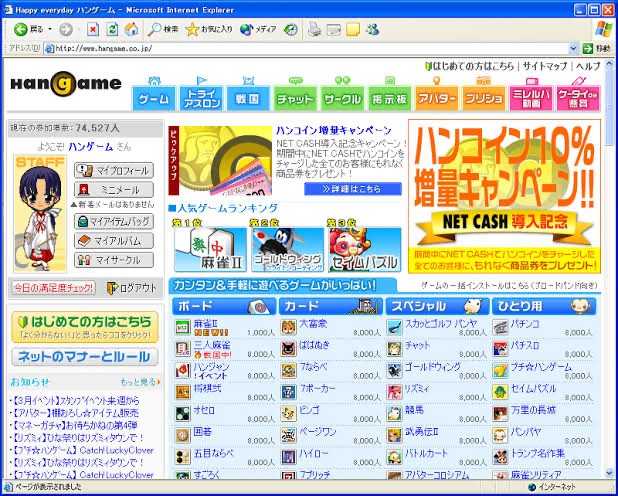Open the ゲーム navigation tab

coord(154,98)
